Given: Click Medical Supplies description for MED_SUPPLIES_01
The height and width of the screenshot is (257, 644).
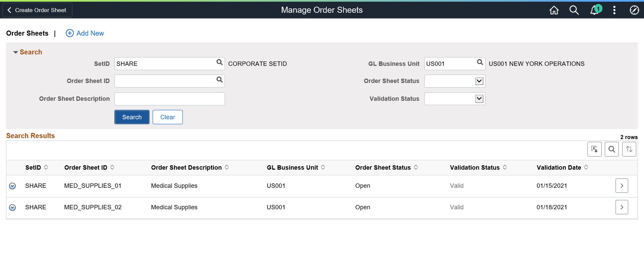Looking at the screenshot, I should (x=174, y=186).
